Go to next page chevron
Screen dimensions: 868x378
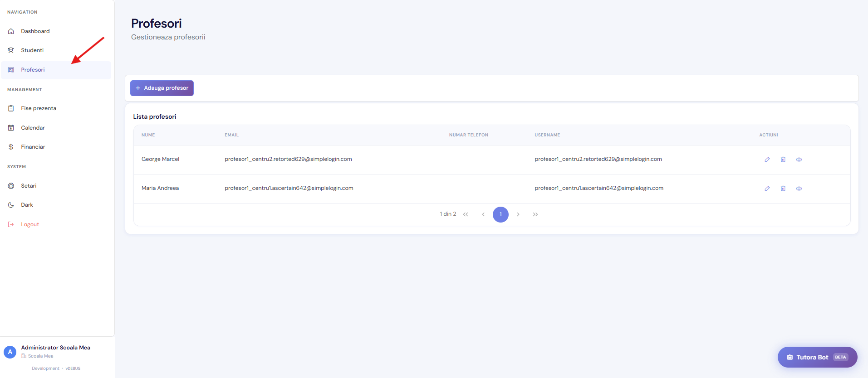[518, 214]
